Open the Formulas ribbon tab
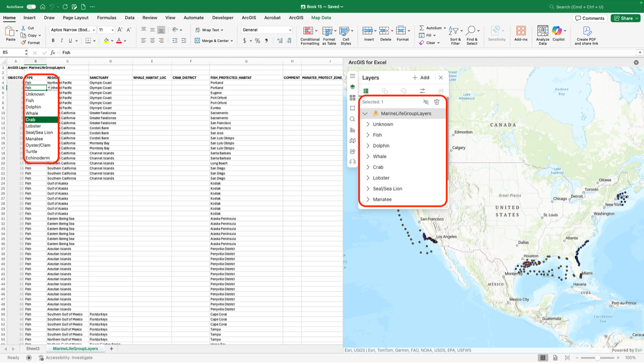Screen dimensions: 644x364 point(107,18)
